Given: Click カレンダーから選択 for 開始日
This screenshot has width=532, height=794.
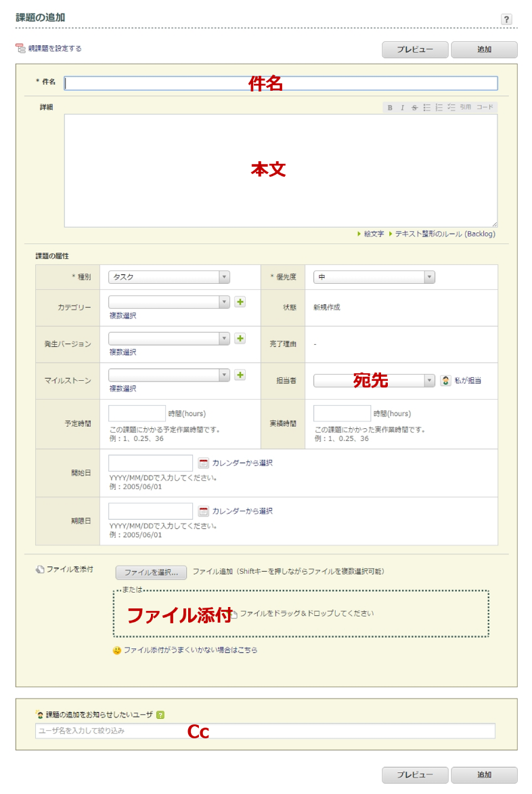Looking at the screenshot, I should pos(242,463).
